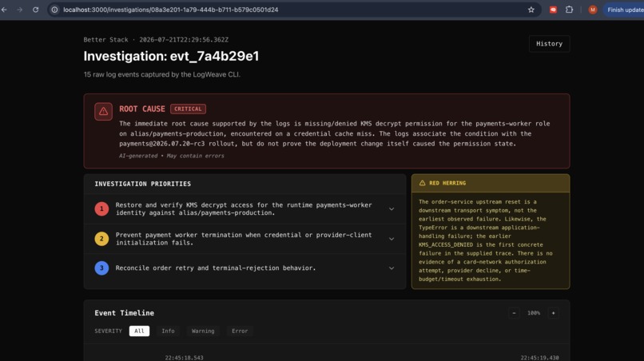Open site information icon in address bar

(x=54, y=10)
